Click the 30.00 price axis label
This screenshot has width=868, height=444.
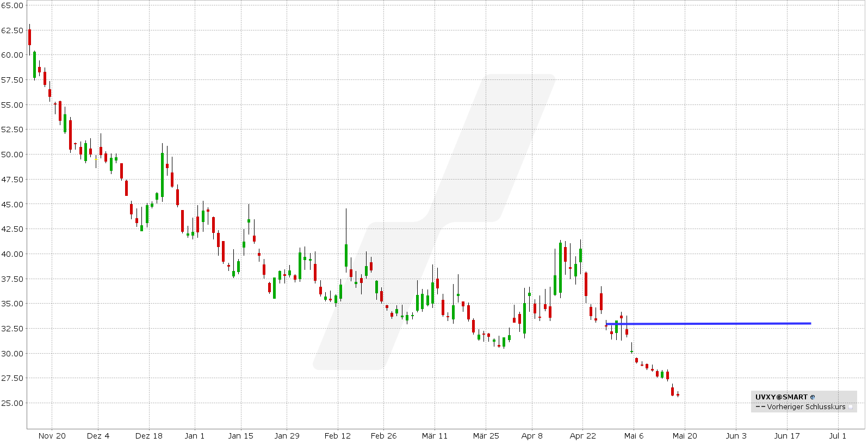12,354
